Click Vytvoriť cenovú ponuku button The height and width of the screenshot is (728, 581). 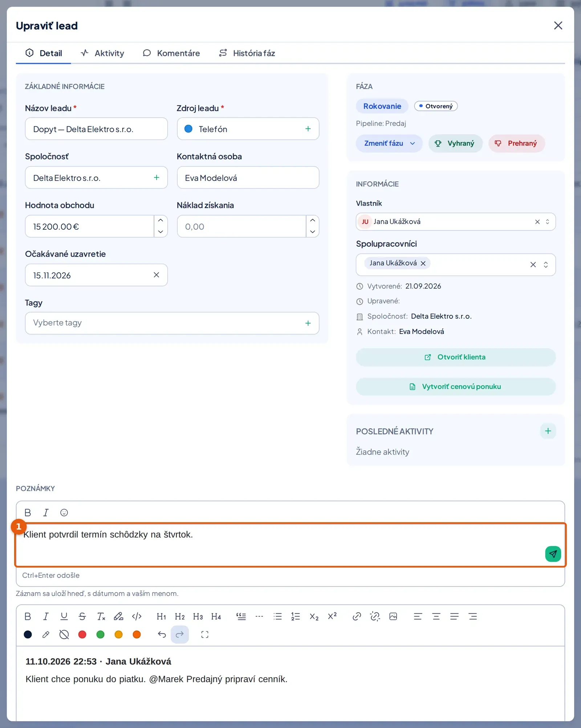click(455, 387)
